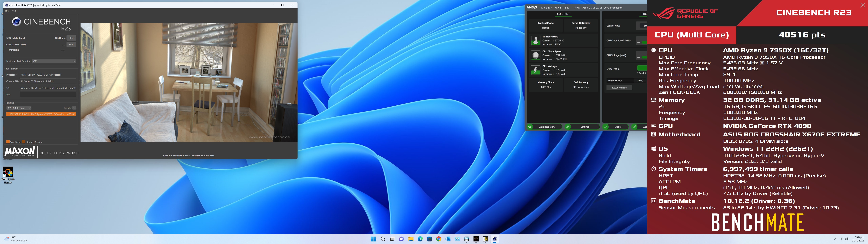Click the MAXON logo in Cinebench
This screenshot has width=868, height=244.
tap(19, 151)
